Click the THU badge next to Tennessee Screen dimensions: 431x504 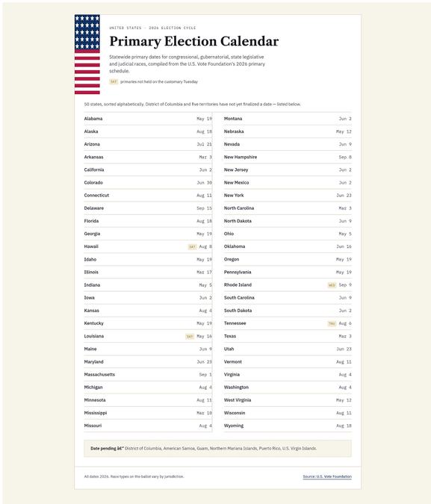coord(332,323)
